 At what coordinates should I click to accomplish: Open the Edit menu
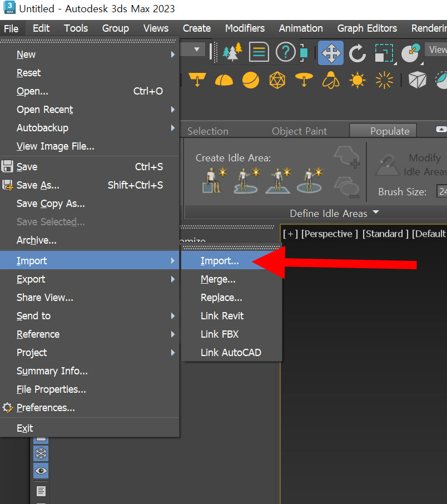click(41, 28)
